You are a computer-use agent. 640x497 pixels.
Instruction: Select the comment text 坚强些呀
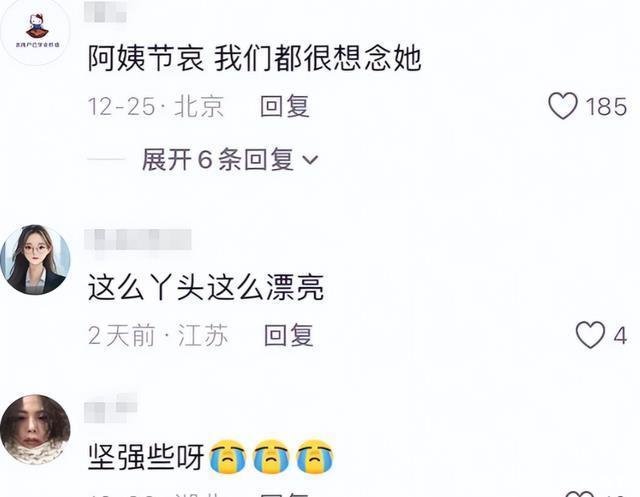tap(146, 457)
